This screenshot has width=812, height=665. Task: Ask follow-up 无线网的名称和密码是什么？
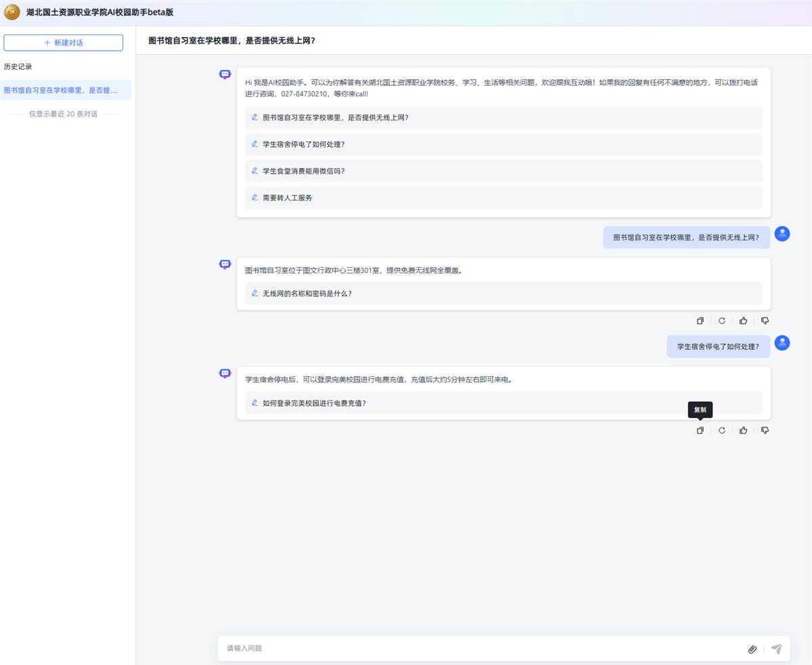[503, 294]
